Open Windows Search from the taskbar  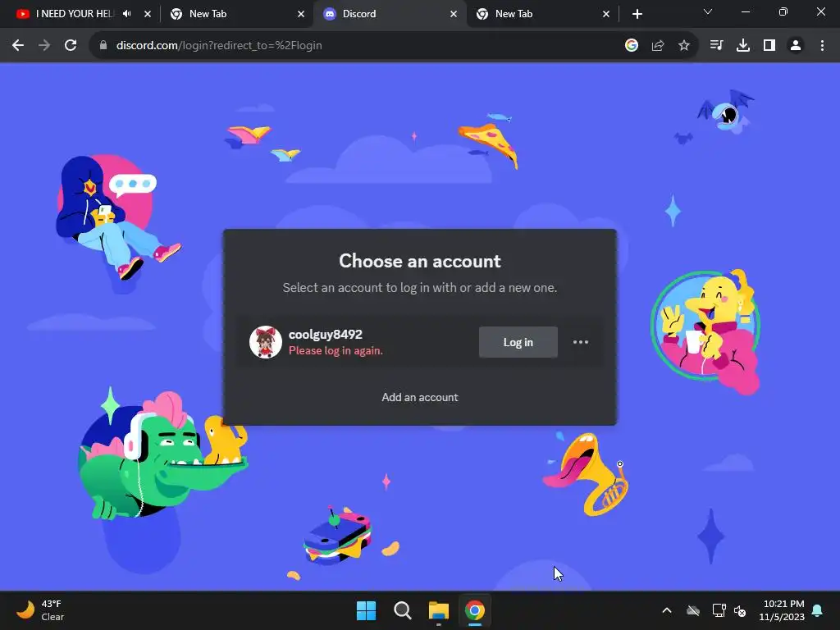click(x=402, y=610)
